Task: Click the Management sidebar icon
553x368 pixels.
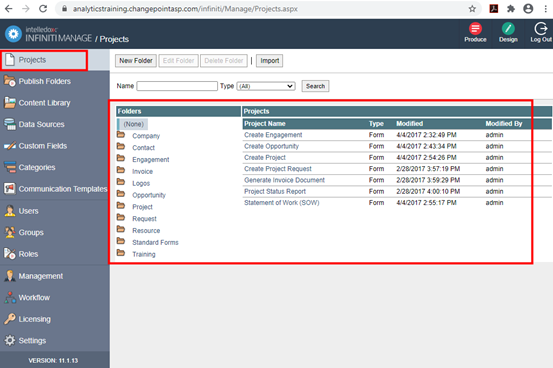Action: coord(10,276)
